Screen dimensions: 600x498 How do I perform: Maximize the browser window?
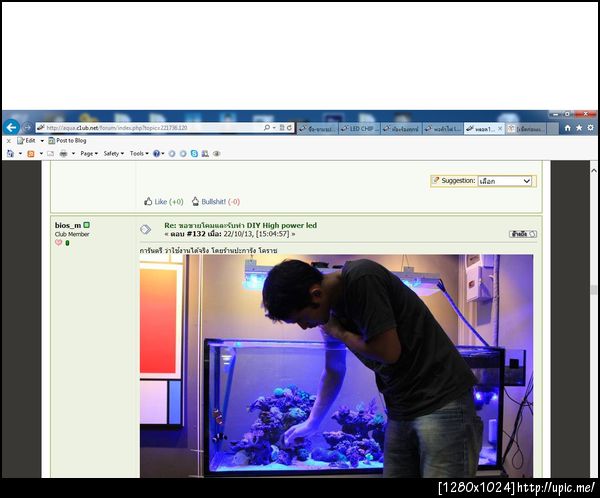(567, 114)
